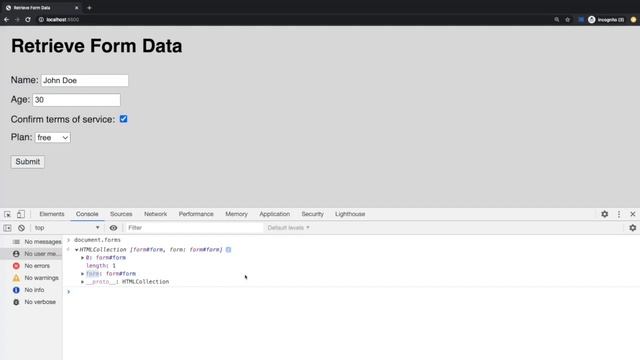
Task: Uncheck Confirm terms of service checkbox
Action: pyautogui.click(x=123, y=119)
